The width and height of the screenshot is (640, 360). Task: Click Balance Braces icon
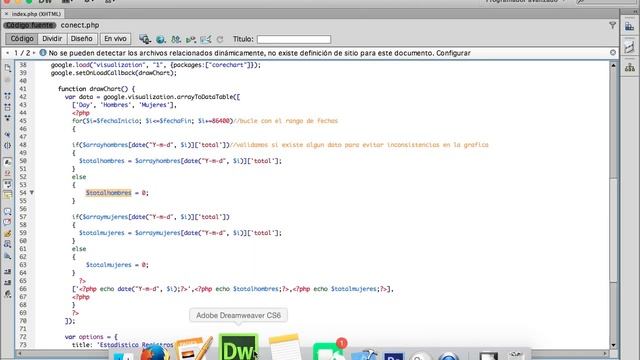tap(7, 145)
